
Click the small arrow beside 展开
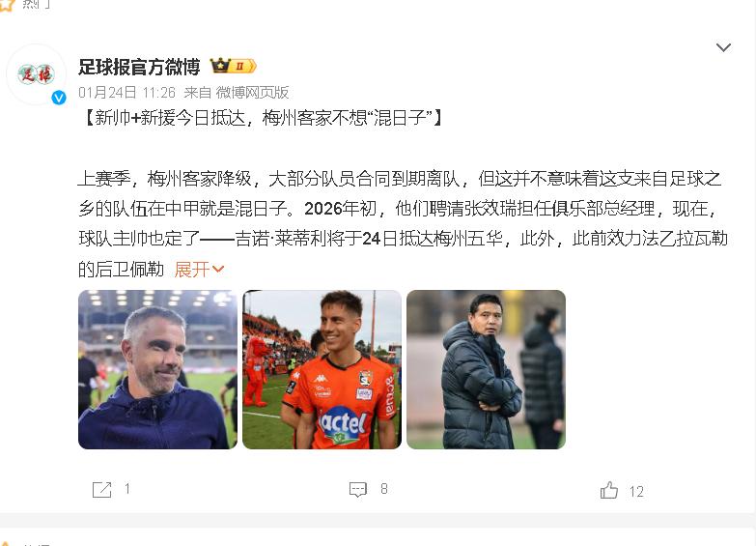[x=218, y=270]
